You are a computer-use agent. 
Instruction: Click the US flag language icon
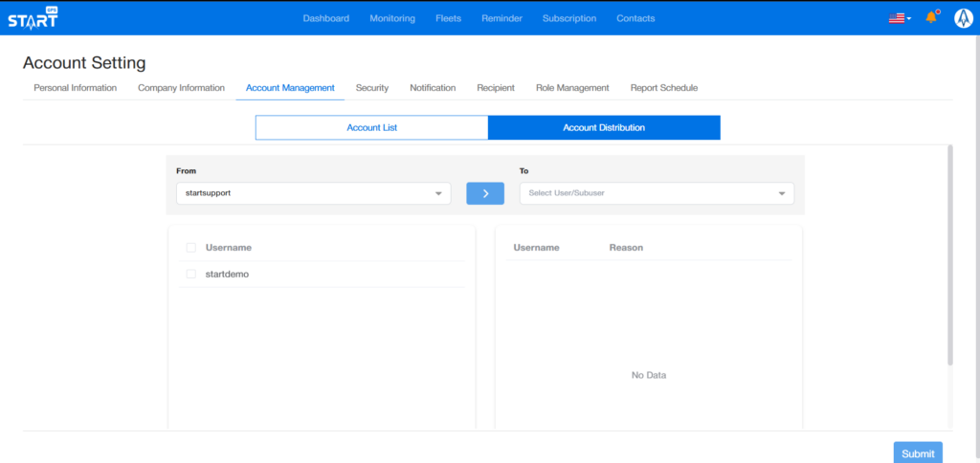(896, 18)
